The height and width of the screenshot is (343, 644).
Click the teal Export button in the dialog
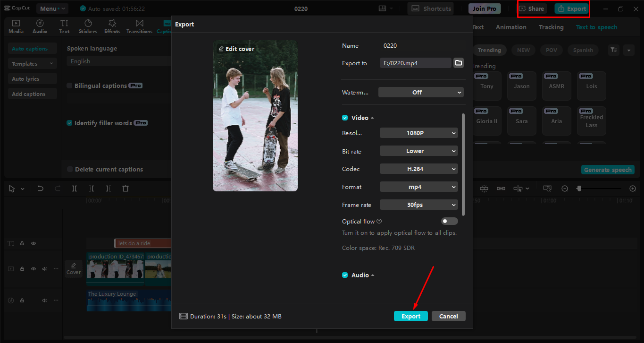click(x=411, y=316)
